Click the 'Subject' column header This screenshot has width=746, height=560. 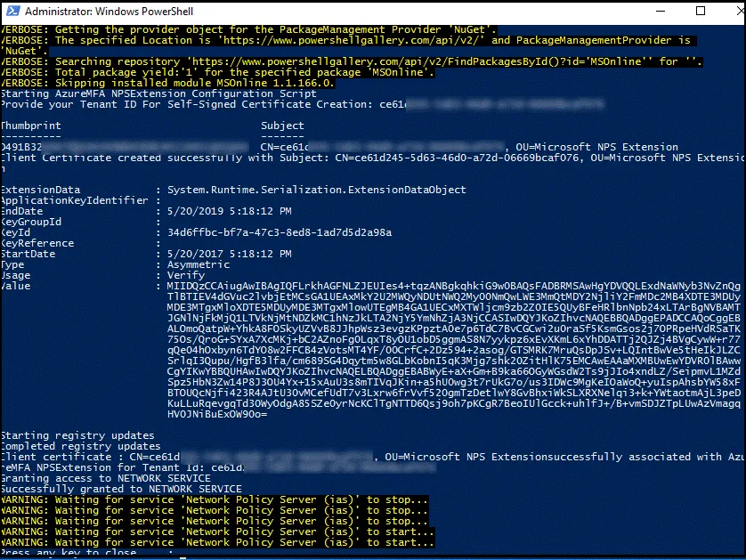(x=282, y=126)
